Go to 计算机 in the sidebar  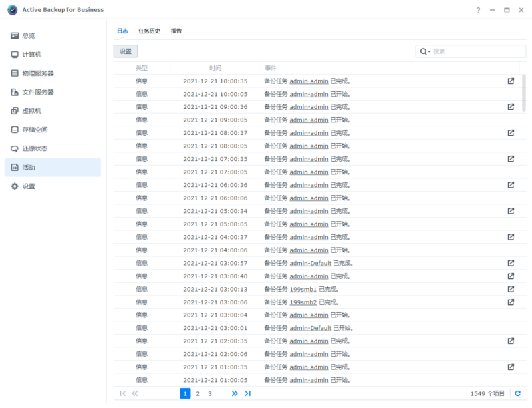coord(53,55)
